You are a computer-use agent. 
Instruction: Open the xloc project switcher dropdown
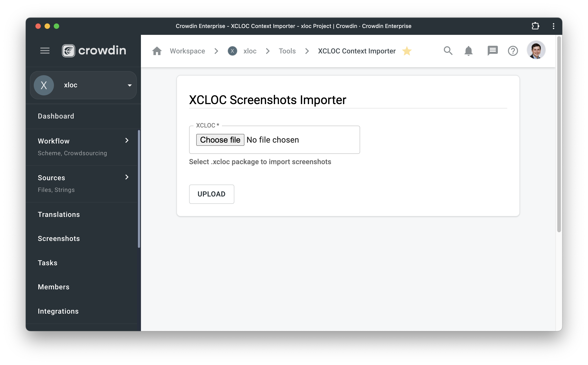83,85
